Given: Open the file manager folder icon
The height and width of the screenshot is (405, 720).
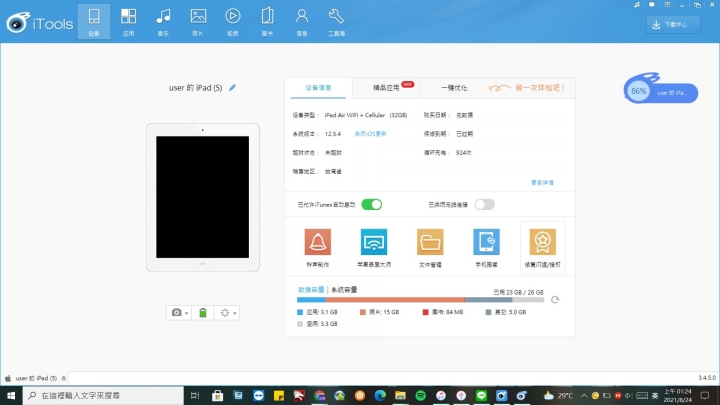Looking at the screenshot, I should 430,247.
